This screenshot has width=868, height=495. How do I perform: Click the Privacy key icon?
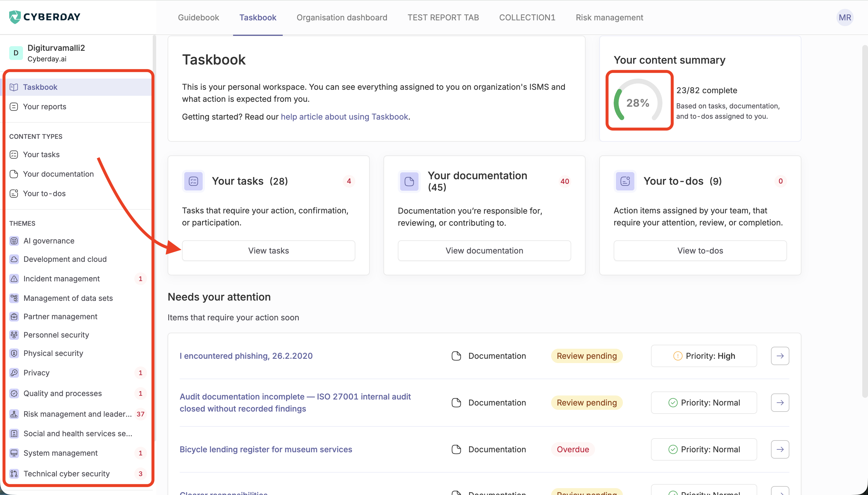coord(14,373)
